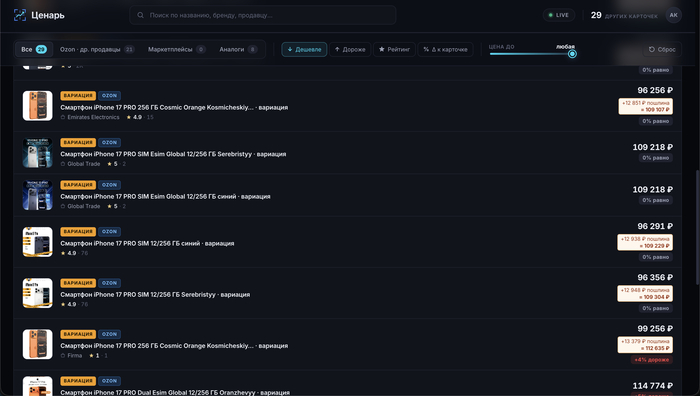Click rating star in 12/256 ГБ синий row without Esim
The height and width of the screenshot is (396, 700).
(x=63, y=253)
